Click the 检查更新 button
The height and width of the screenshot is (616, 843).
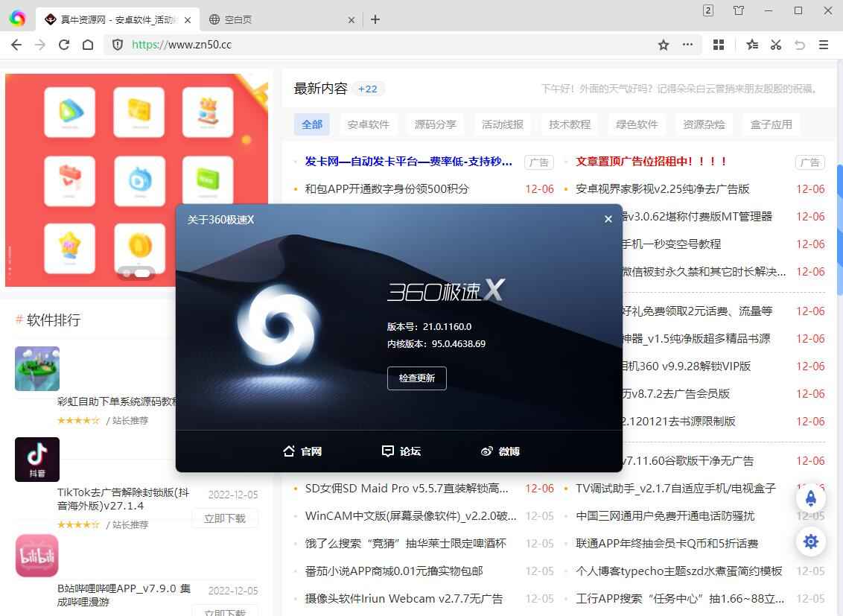pos(416,378)
